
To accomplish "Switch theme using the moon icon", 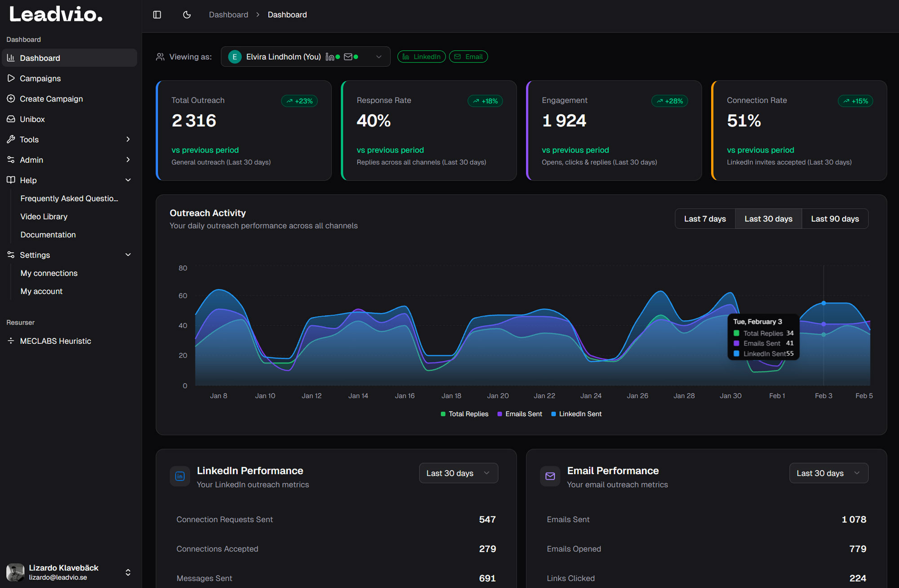I will (x=186, y=14).
